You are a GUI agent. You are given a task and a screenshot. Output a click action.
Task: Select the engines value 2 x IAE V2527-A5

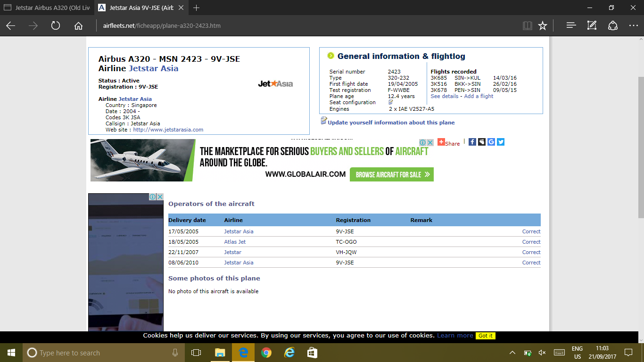412,109
